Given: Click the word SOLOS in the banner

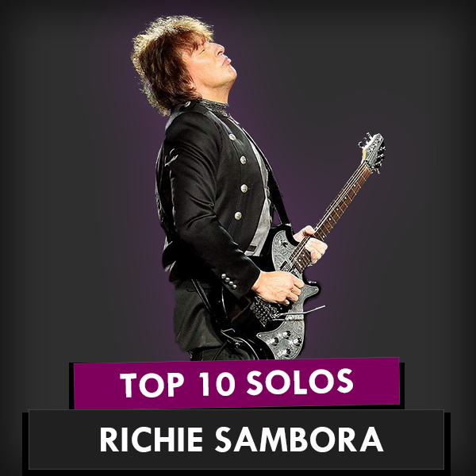Looking at the screenshot, I should coord(300,383).
